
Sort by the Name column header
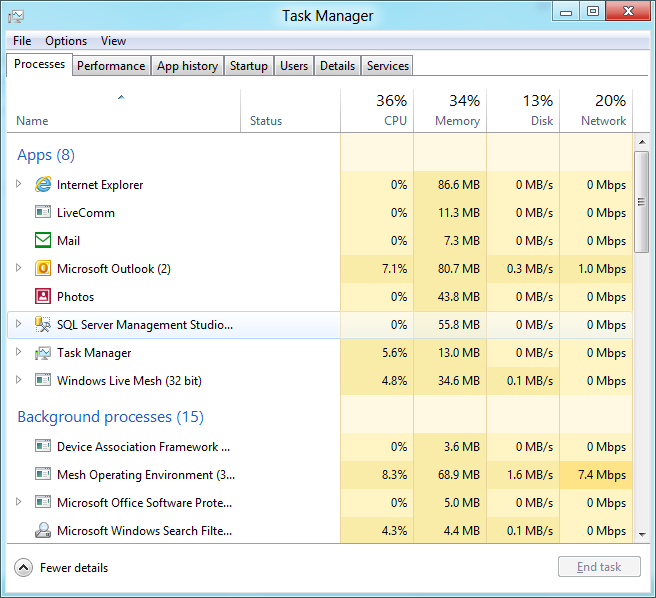(123, 111)
